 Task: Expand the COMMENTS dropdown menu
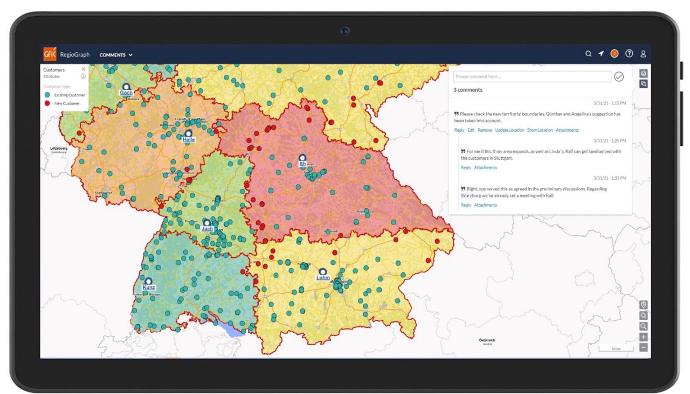[116, 55]
